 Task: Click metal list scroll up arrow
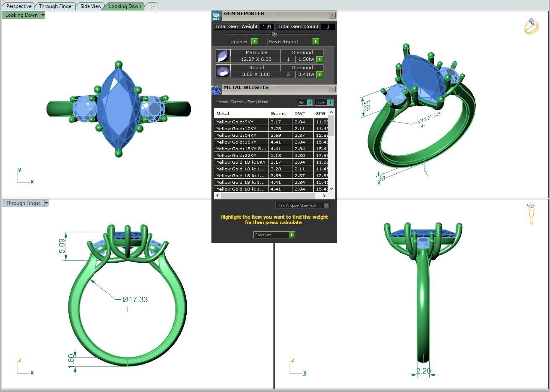pyautogui.click(x=331, y=112)
